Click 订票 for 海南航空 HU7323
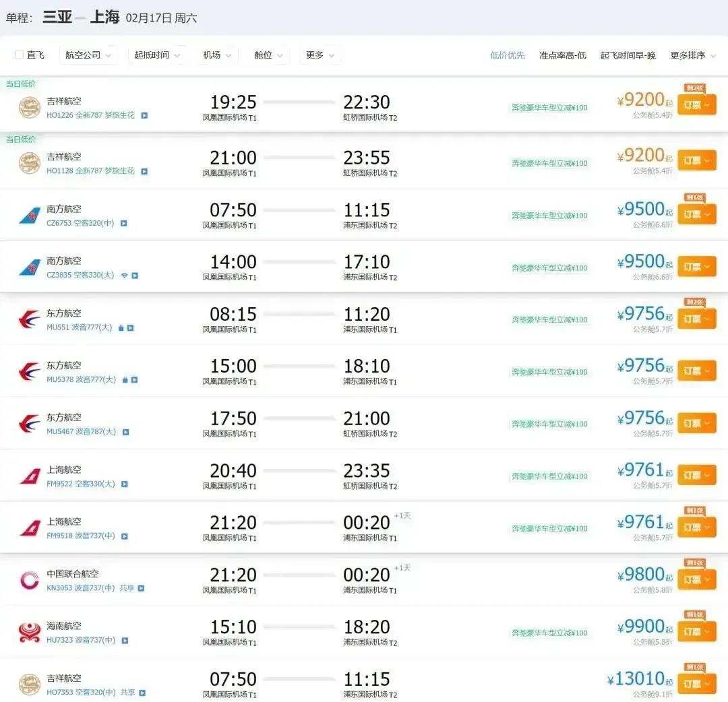The height and width of the screenshot is (702, 728). point(696,632)
